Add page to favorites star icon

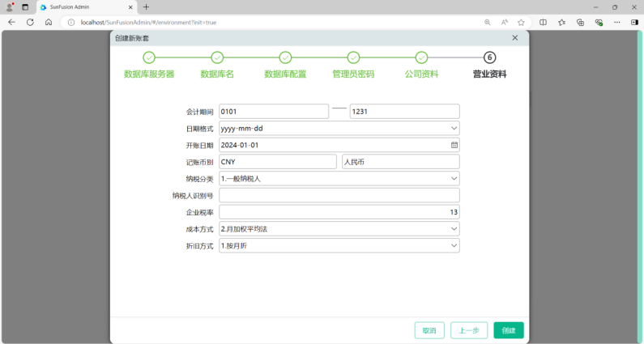point(521,23)
